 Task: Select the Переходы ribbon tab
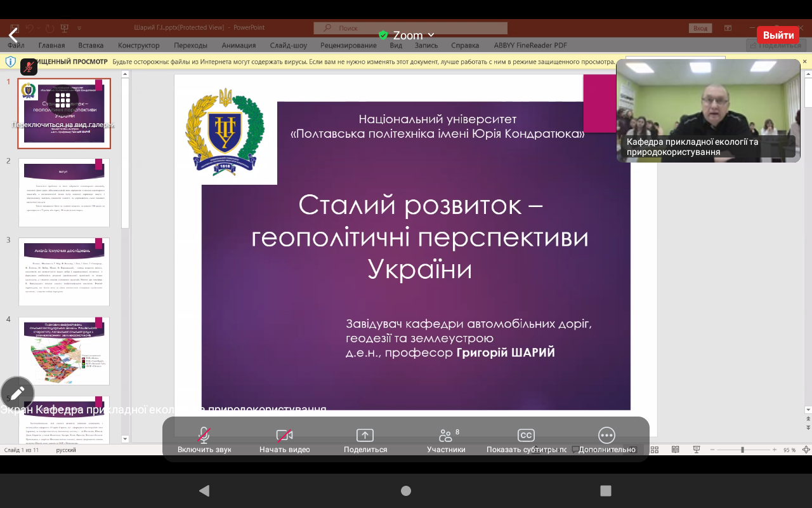tap(190, 45)
